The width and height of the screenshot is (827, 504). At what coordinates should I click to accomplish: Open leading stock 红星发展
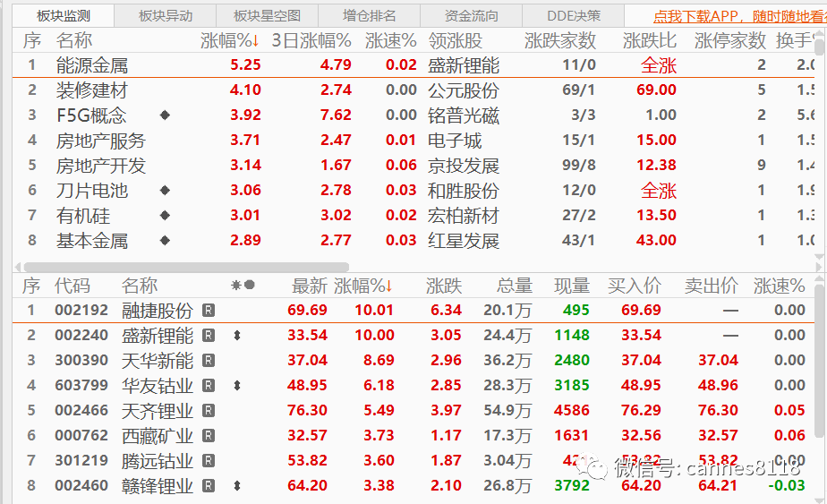[464, 240]
